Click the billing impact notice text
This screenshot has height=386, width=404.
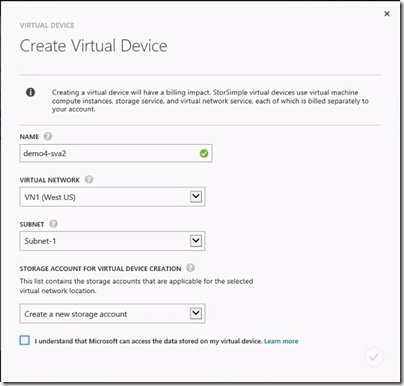pos(210,101)
